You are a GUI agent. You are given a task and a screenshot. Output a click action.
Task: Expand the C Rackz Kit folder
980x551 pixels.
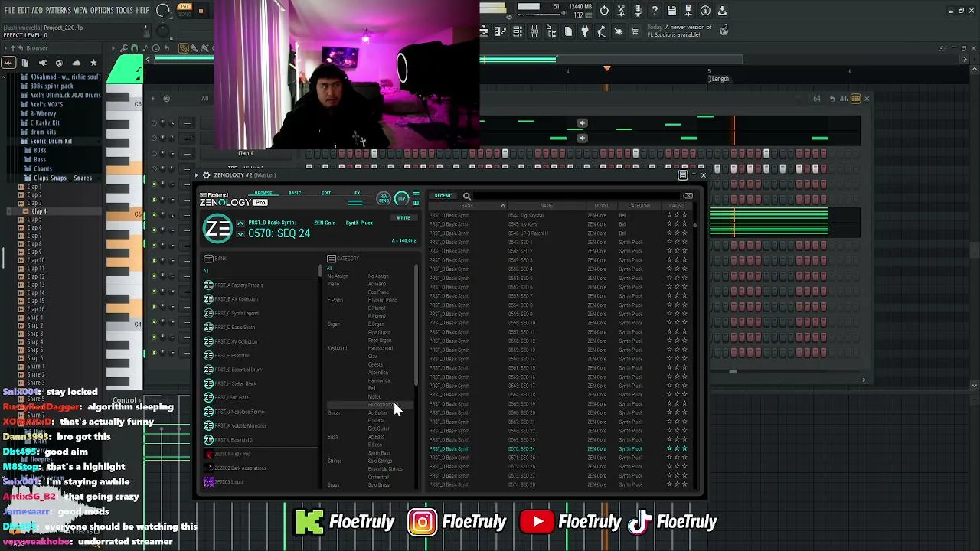tap(44, 122)
